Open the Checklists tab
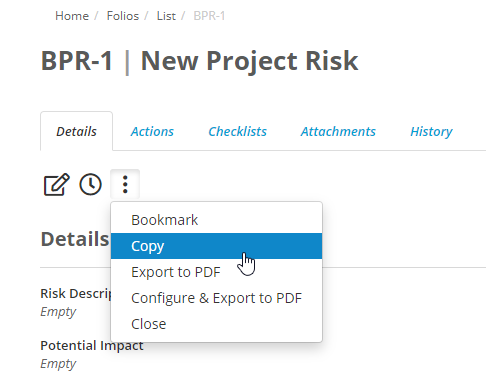 (x=237, y=131)
